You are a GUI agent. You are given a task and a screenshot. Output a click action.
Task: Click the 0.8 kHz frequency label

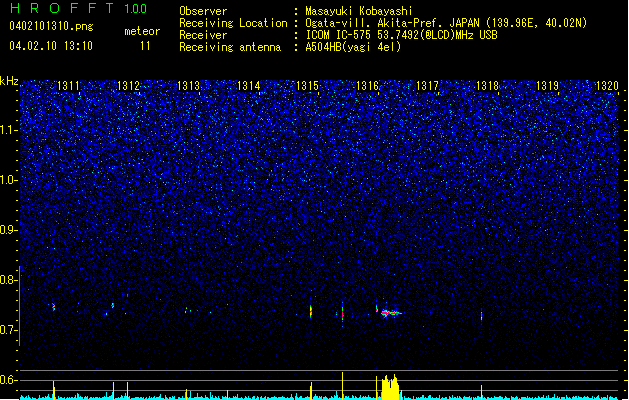point(8,280)
